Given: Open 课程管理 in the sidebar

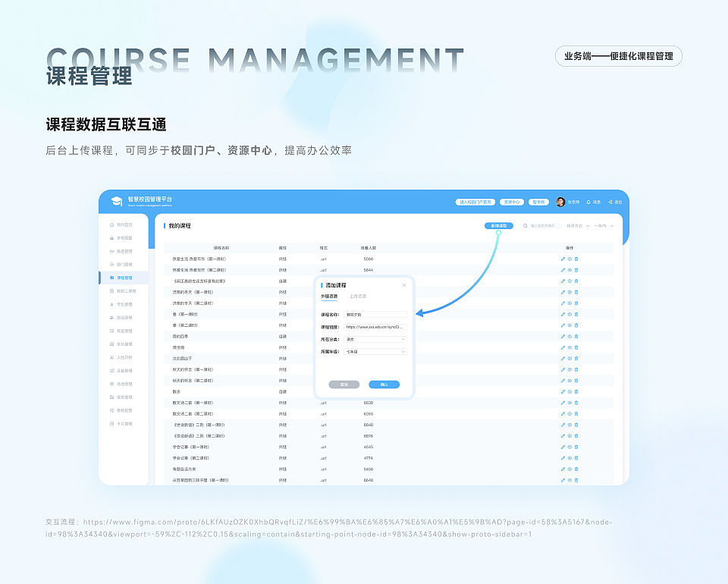Looking at the screenshot, I should click(x=124, y=278).
